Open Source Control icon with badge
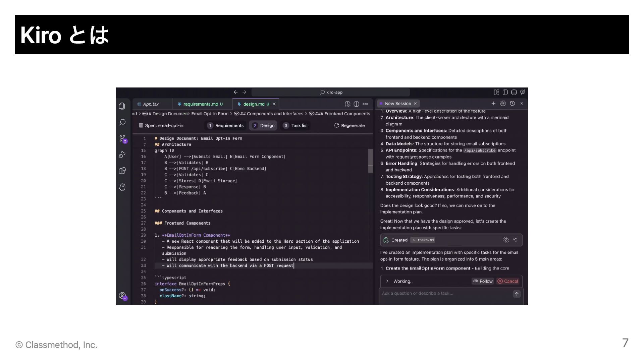 click(122, 138)
